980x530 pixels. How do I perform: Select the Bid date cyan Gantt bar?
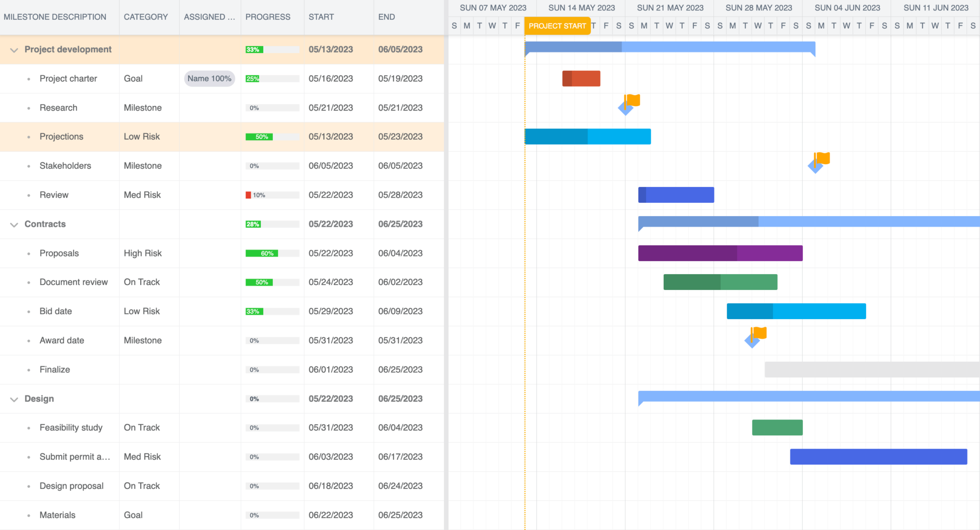pyautogui.click(x=796, y=311)
